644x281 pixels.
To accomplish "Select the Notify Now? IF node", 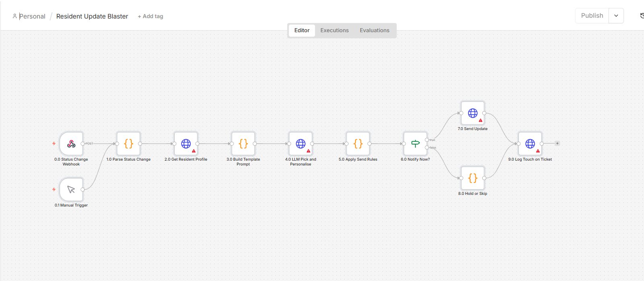I will pyautogui.click(x=415, y=144).
